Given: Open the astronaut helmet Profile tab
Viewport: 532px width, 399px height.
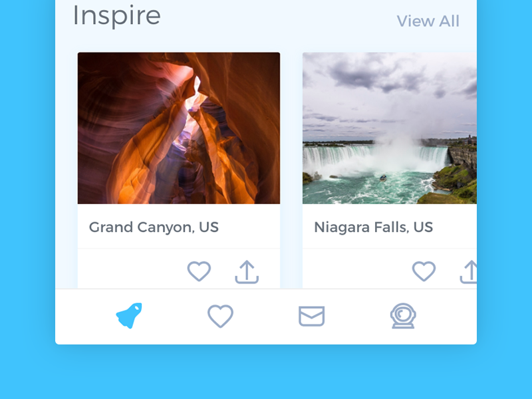Looking at the screenshot, I should 403,315.
